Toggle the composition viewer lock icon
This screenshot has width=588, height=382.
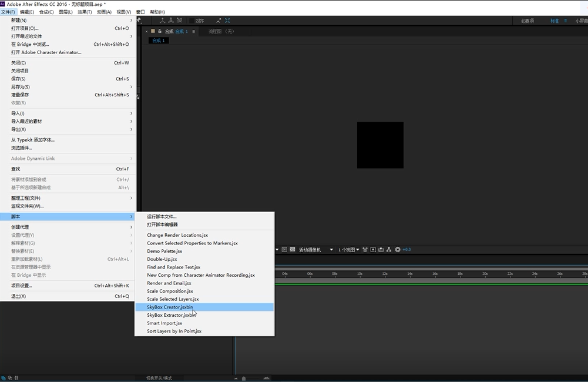coord(160,31)
